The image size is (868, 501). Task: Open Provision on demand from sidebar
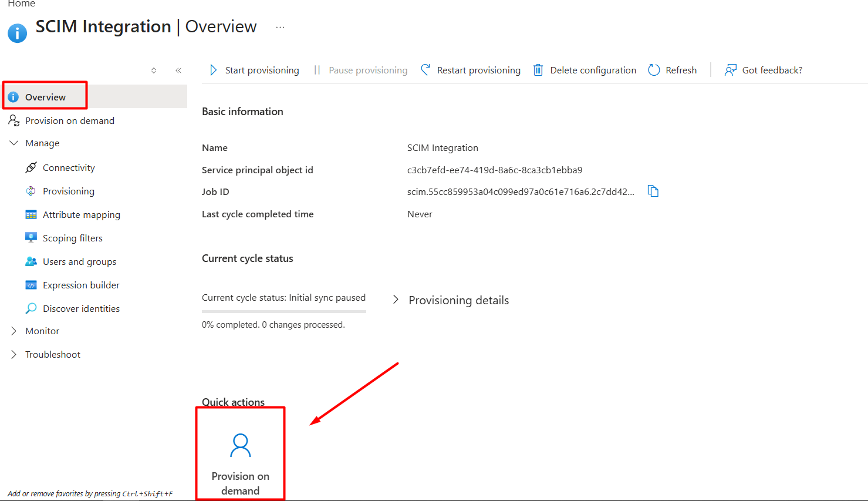pyautogui.click(x=70, y=120)
